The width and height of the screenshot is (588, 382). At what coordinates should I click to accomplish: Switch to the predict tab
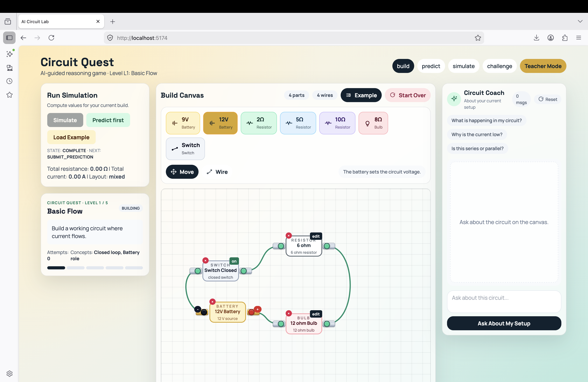pos(431,66)
